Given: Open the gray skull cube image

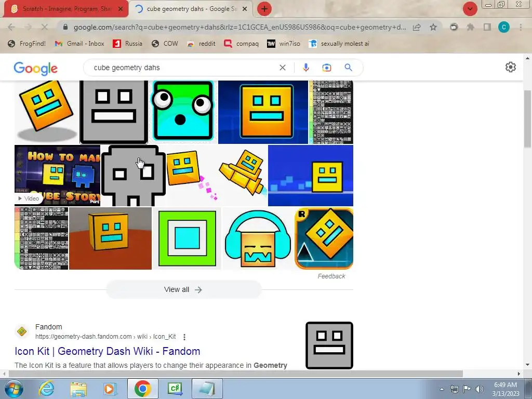Looking at the screenshot, I should pos(134,176).
